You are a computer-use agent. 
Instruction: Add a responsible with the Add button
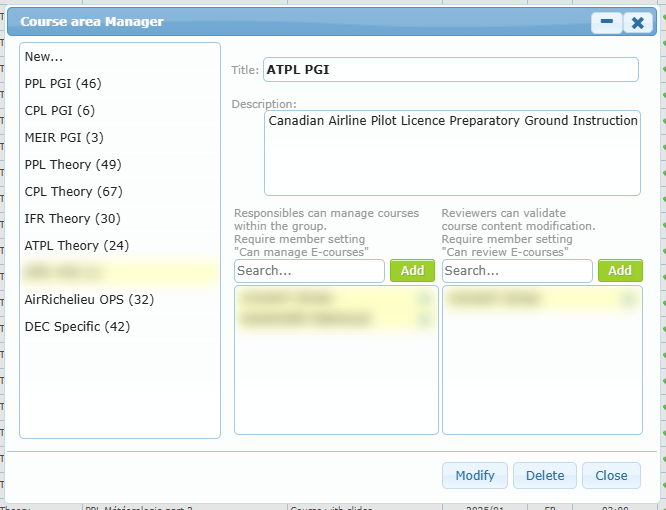pos(412,271)
